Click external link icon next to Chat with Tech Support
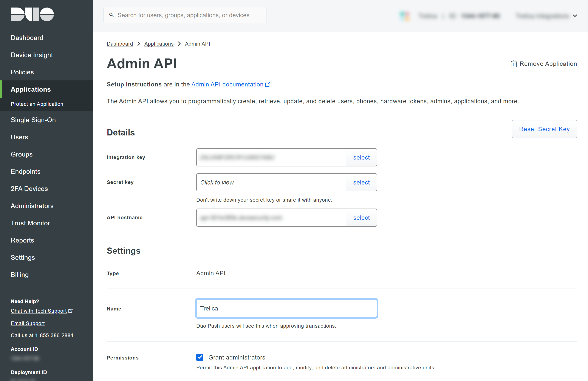588x381 pixels. 70,311
